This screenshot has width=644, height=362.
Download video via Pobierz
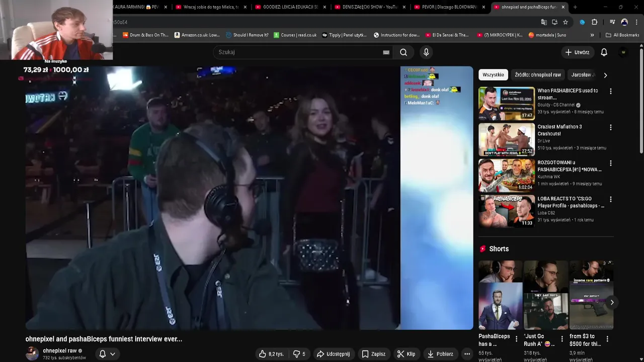440,354
